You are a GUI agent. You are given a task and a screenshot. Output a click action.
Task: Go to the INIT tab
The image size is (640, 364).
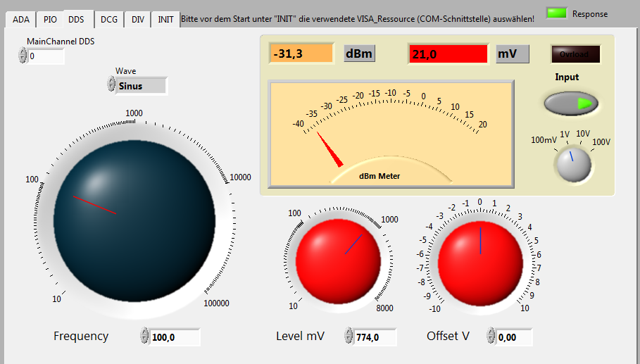(x=165, y=20)
